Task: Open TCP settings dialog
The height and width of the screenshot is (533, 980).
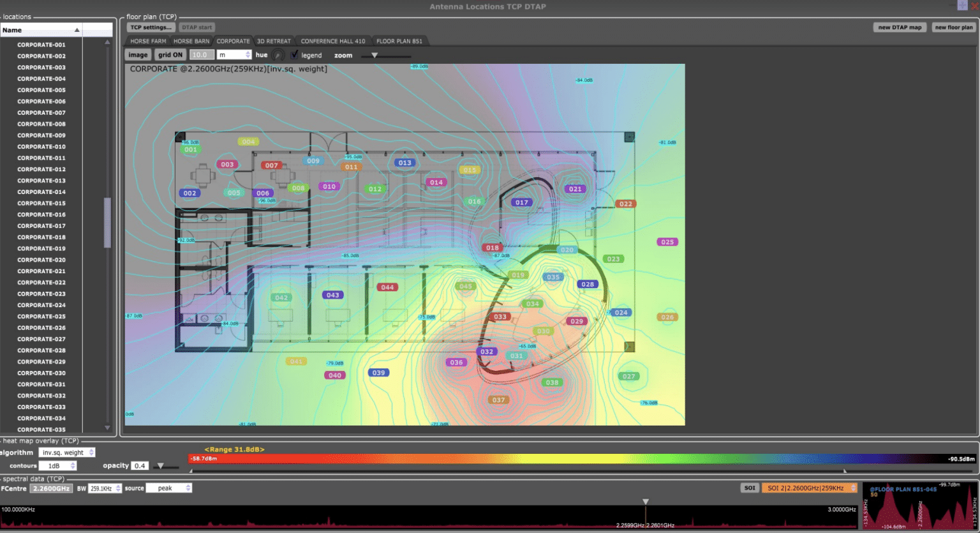Action: (x=151, y=27)
